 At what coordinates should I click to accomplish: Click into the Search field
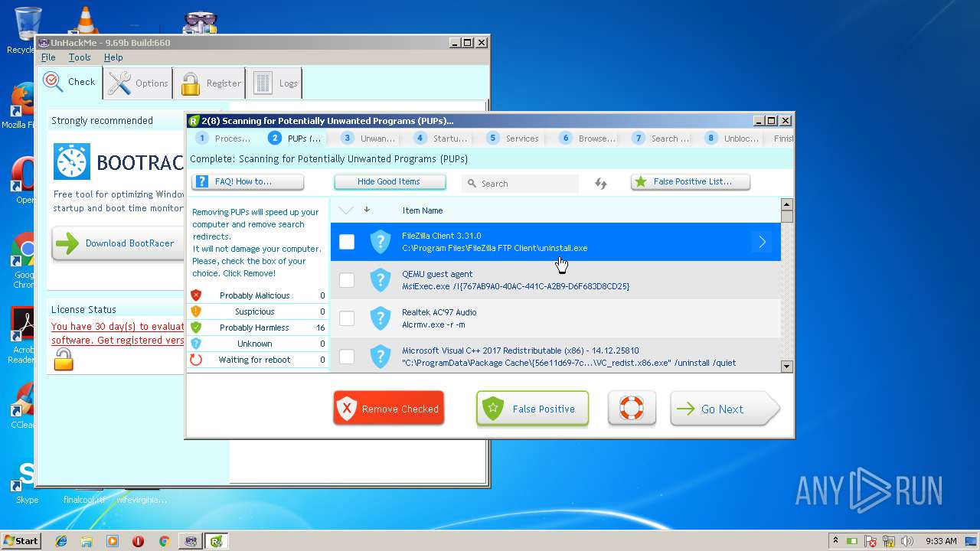520,184
